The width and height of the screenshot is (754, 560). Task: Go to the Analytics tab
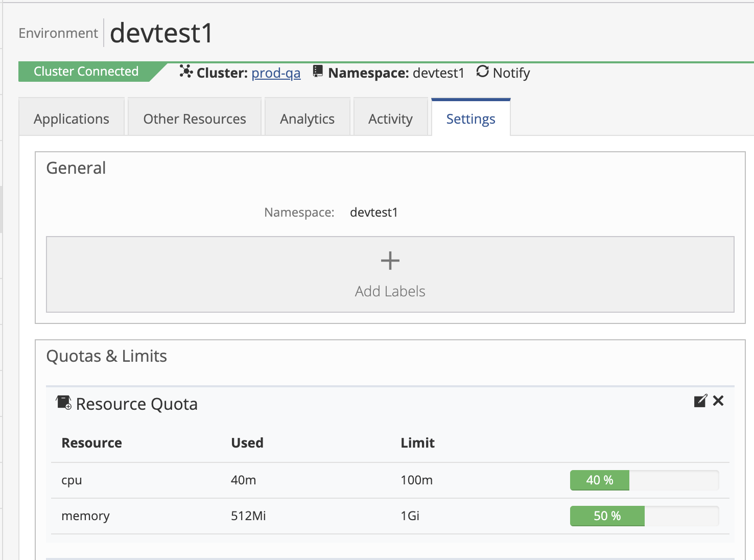(x=308, y=117)
